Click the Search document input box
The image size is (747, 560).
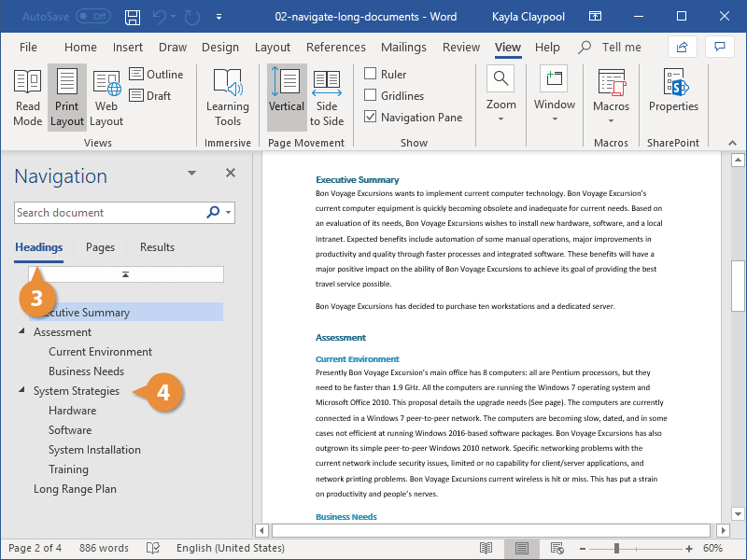click(103, 212)
